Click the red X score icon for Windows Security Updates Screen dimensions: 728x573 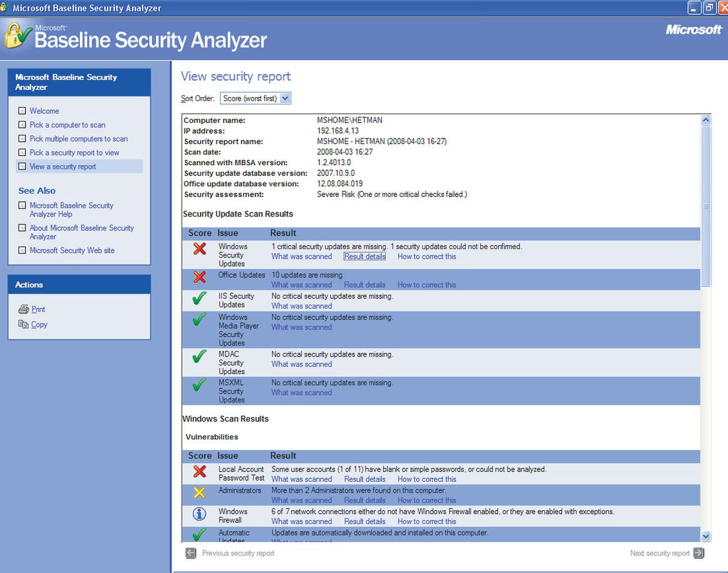[200, 249]
